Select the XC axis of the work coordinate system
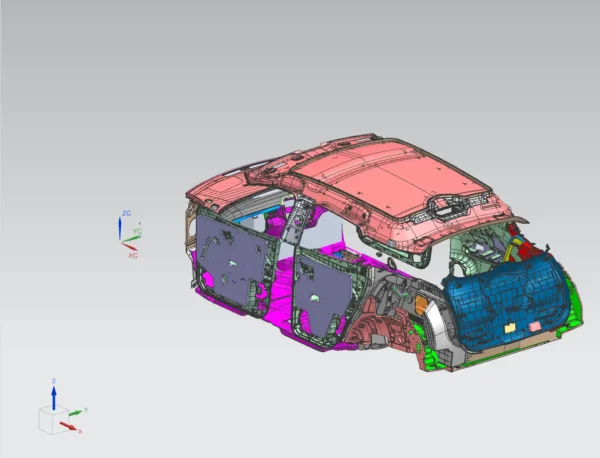Image resolution: width=600 pixels, height=458 pixels. point(129,247)
